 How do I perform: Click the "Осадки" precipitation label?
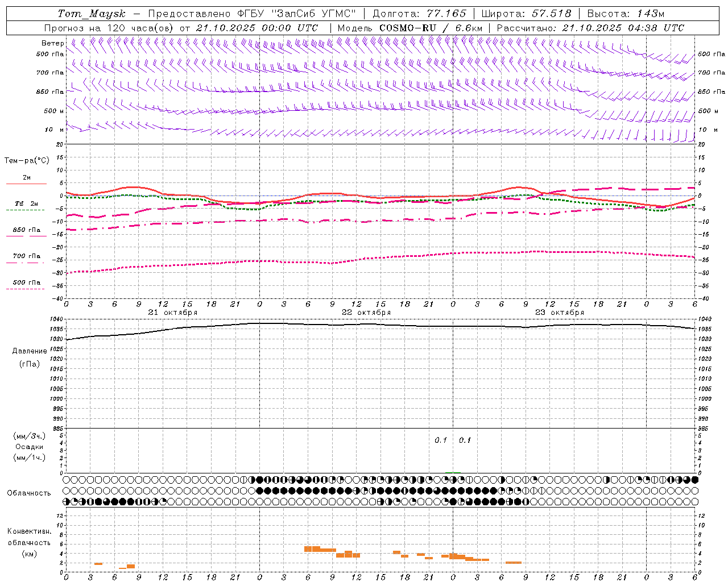click(x=30, y=447)
